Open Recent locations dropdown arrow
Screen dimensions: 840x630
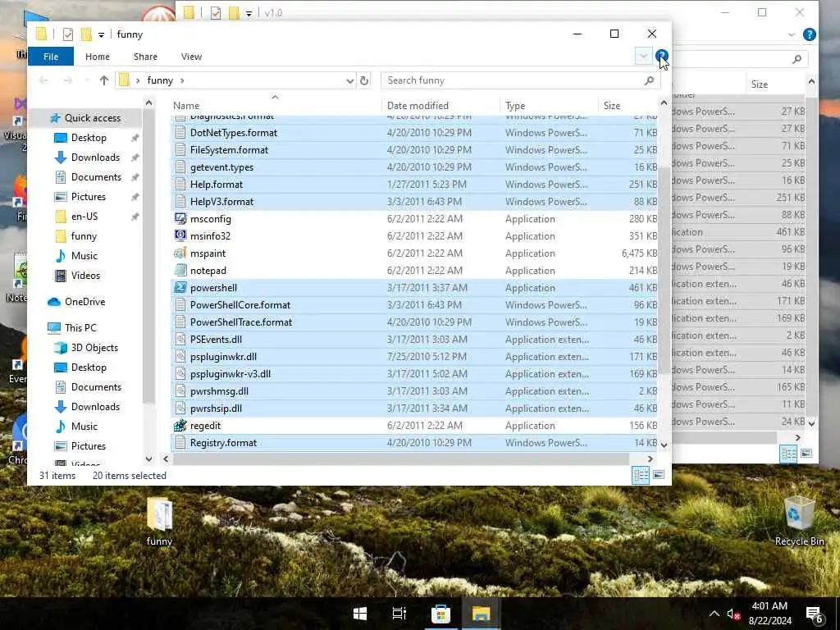[x=87, y=80]
